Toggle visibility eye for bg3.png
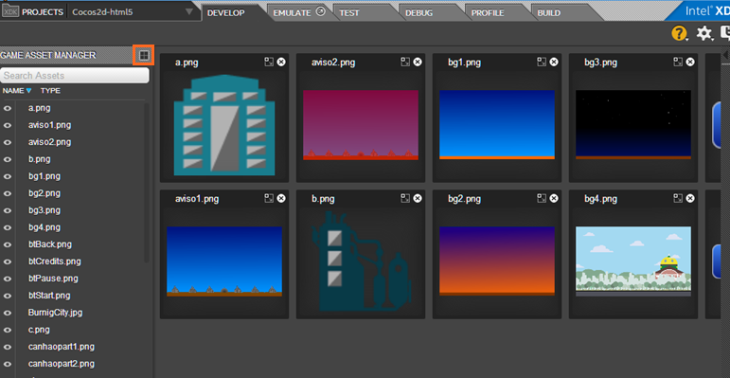This screenshot has height=378, width=730. 7,210
